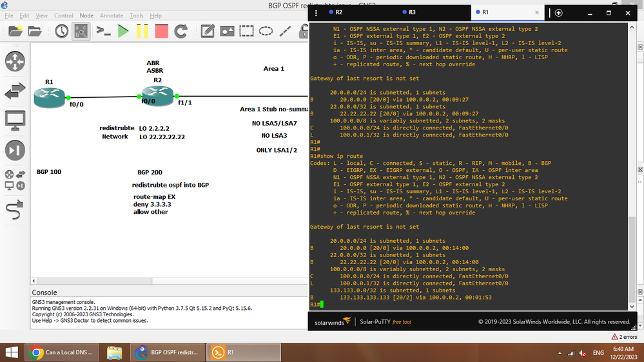Reload all nodes icon

click(x=181, y=31)
